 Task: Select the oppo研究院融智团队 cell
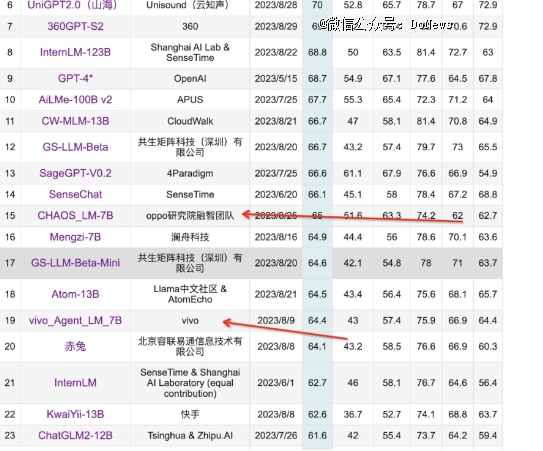click(x=190, y=215)
